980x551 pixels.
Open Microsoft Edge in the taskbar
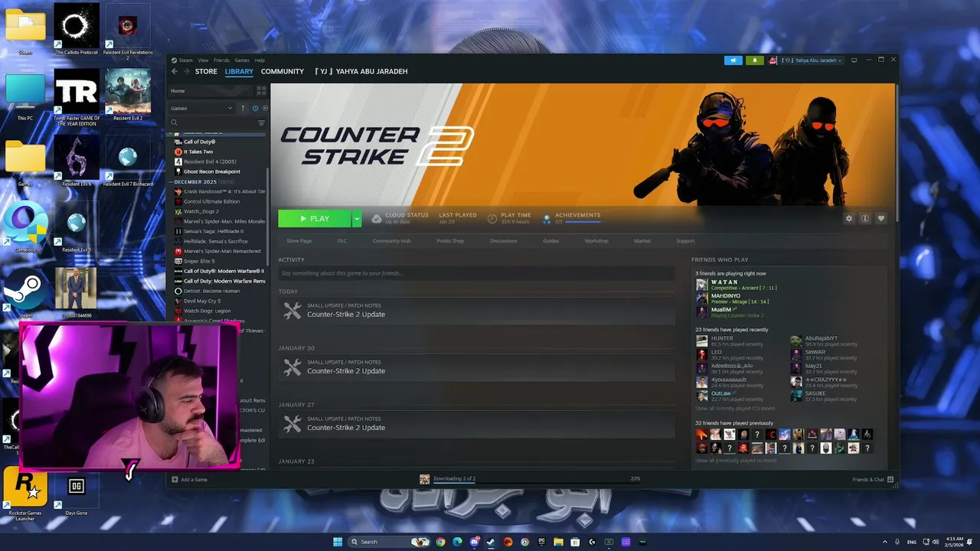[457, 542]
